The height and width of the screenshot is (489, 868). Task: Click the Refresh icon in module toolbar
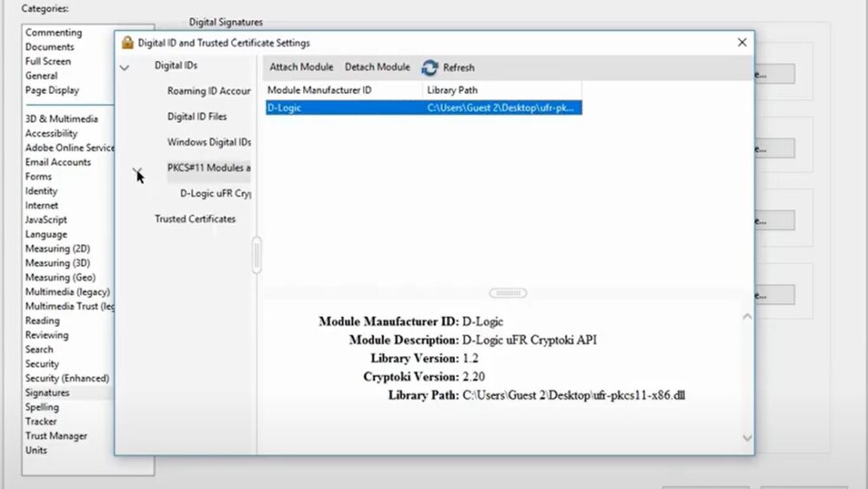pos(430,68)
